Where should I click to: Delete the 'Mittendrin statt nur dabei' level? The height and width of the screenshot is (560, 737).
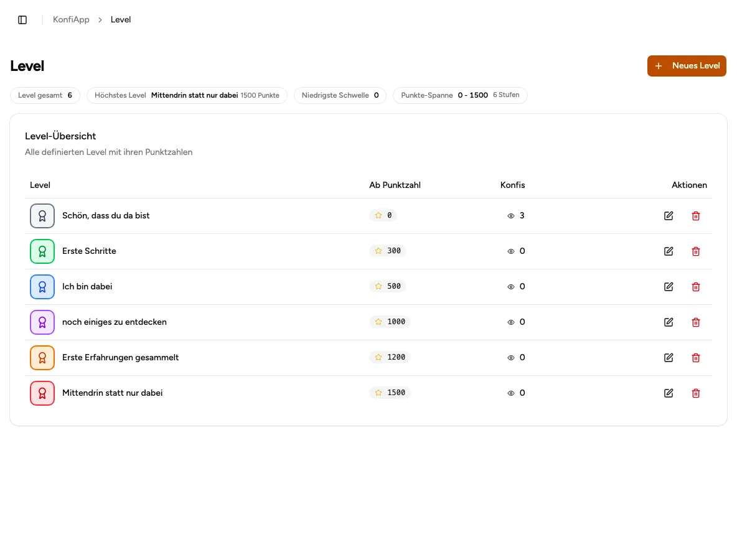pyautogui.click(x=696, y=393)
